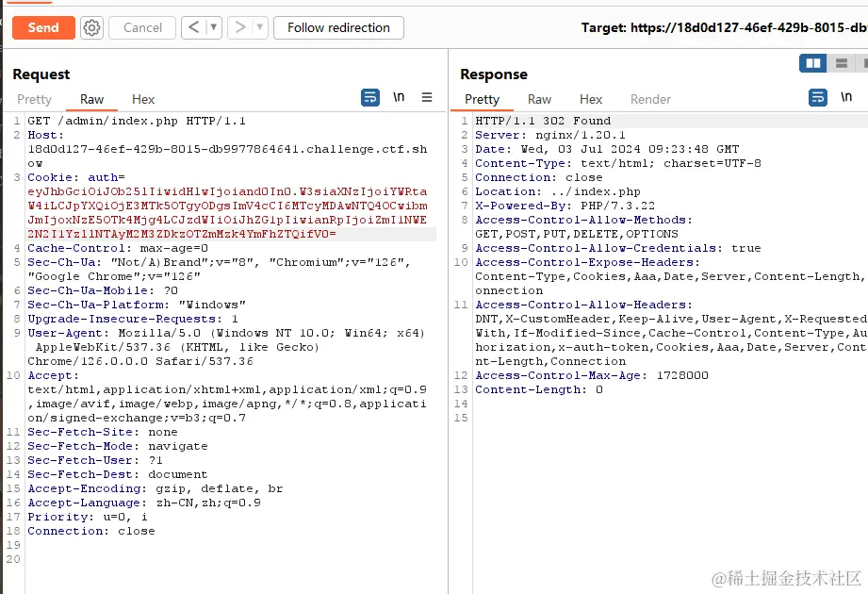Click Sec-Fetch-Dest: document header
Image resolution: width=868 pixels, height=594 pixels.
click(118, 475)
